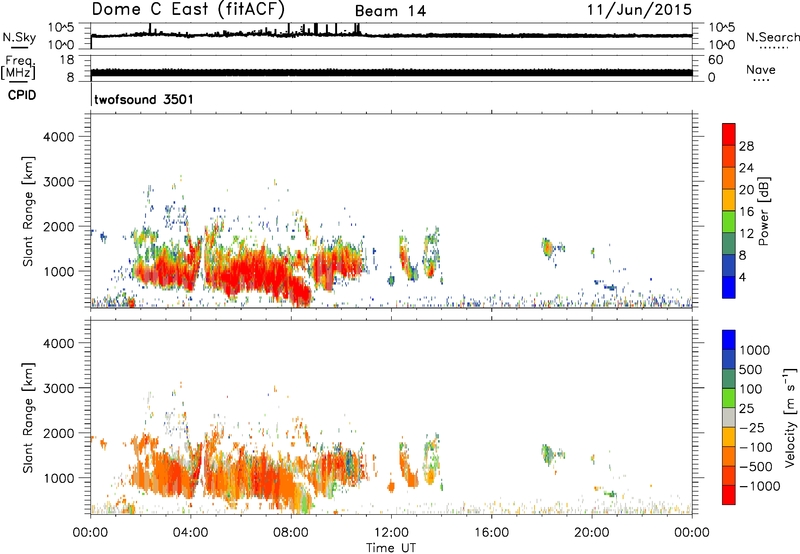Image resolution: width=800 pixels, height=554 pixels.
Task: Click the '28' power colorbar tick value
Action: [746, 146]
